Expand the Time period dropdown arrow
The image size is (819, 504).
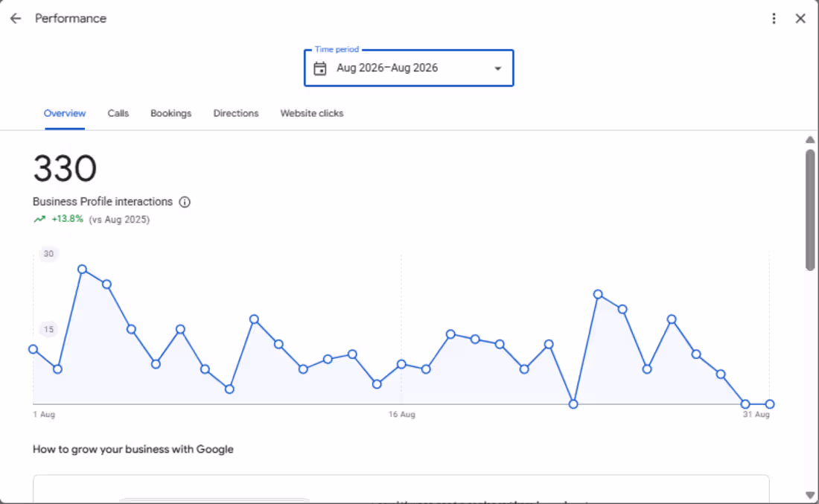coord(498,68)
